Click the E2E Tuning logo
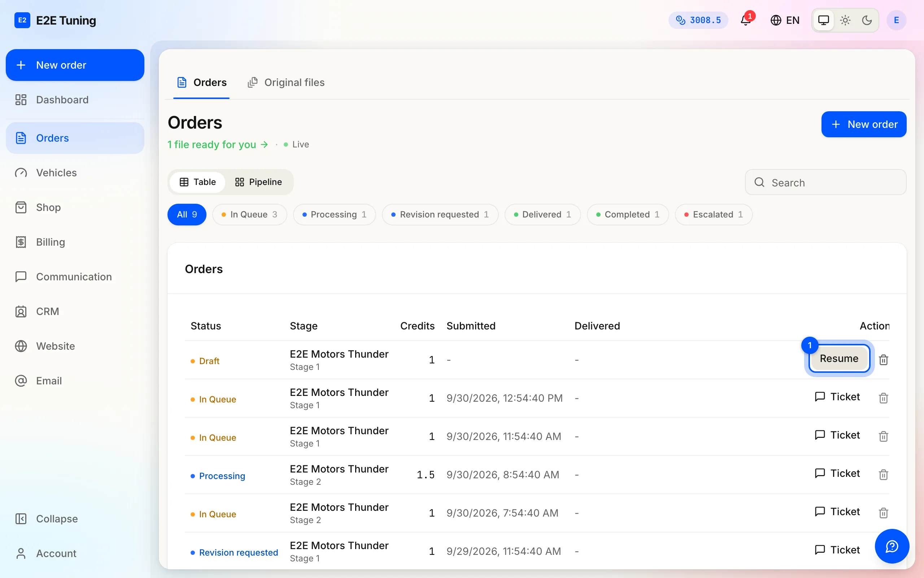 point(55,20)
